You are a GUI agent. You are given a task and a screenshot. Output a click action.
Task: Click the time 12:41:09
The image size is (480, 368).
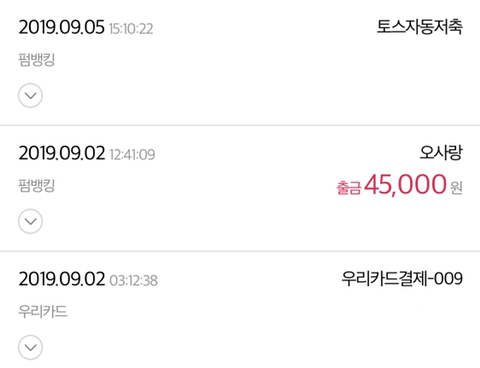pos(132,155)
